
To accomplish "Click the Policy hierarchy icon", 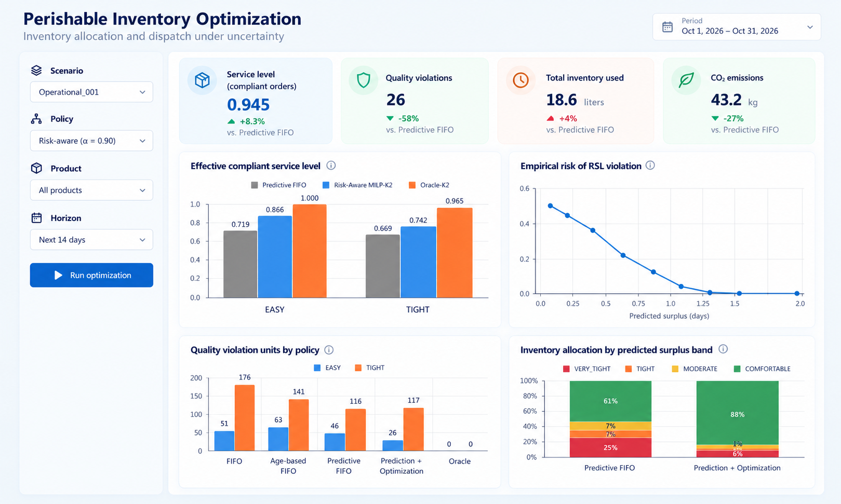I will point(36,119).
